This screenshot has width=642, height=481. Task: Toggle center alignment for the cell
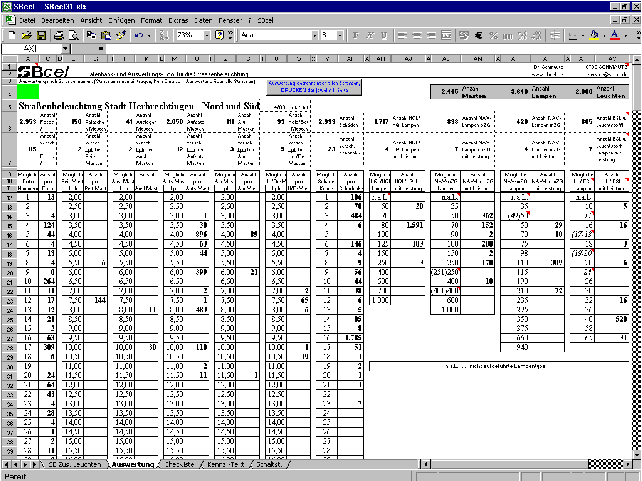(417, 36)
